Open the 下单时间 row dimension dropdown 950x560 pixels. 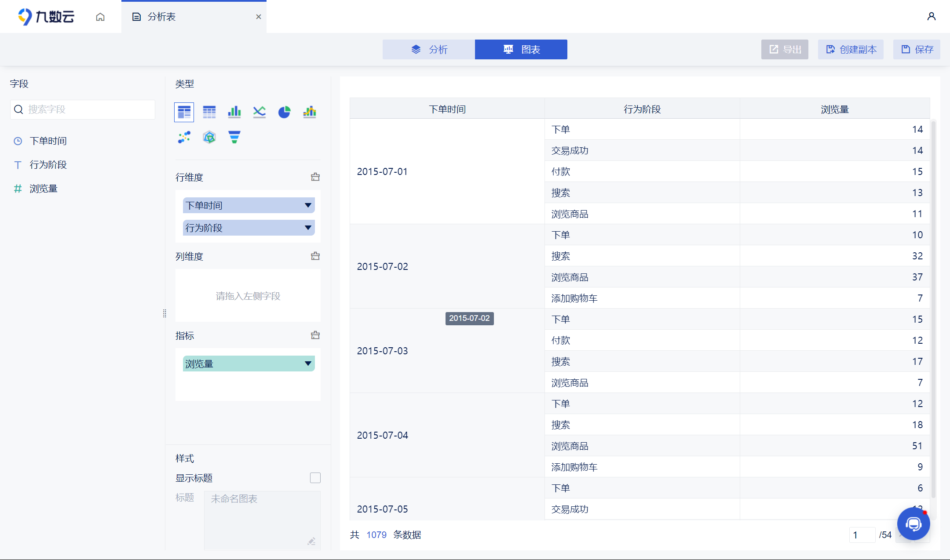(308, 205)
